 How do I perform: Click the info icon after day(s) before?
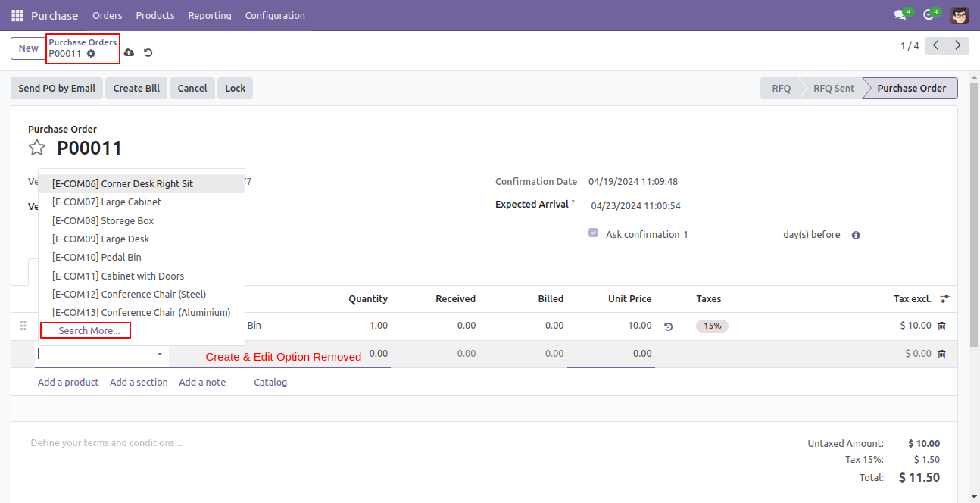point(856,235)
